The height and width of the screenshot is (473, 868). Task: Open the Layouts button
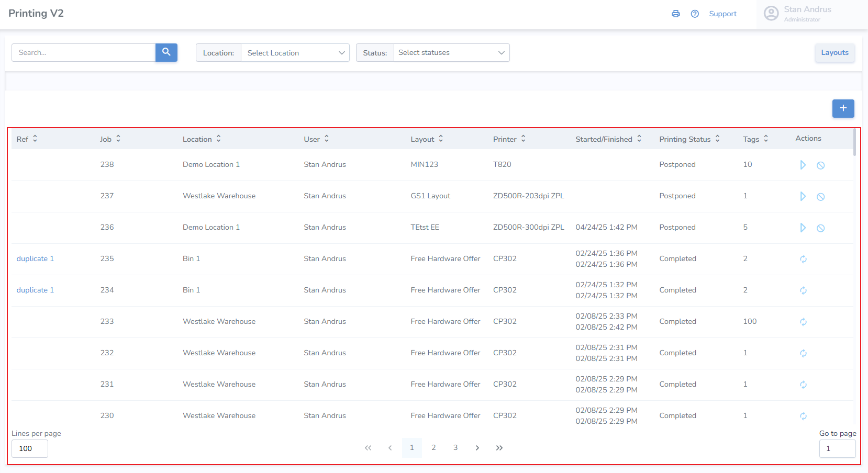[x=835, y=53]
